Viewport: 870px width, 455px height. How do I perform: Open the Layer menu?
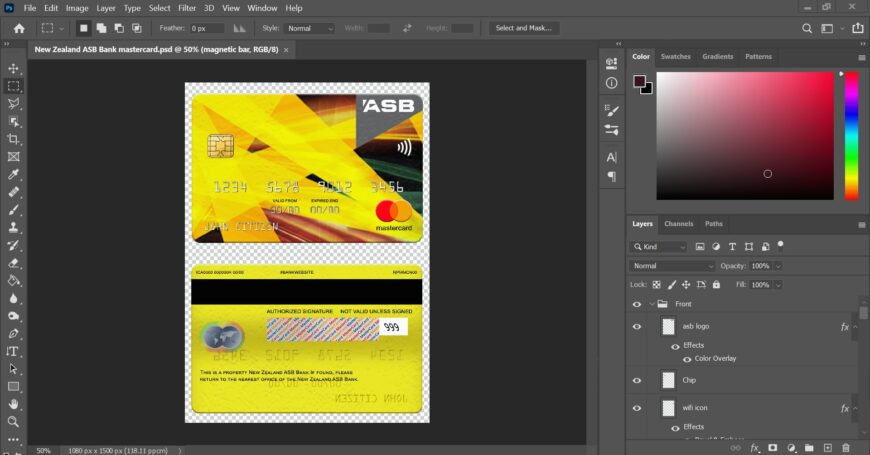105,8
